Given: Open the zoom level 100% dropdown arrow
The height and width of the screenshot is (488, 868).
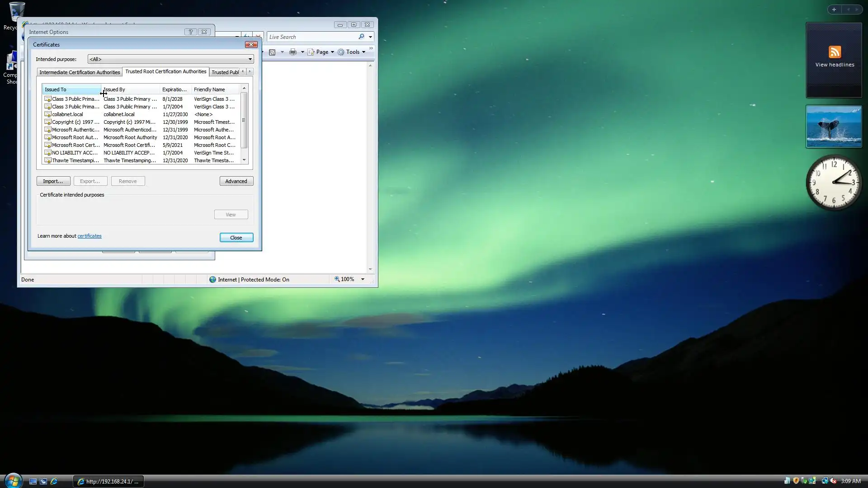Looking at the screenshot, I should click(363, 279).
